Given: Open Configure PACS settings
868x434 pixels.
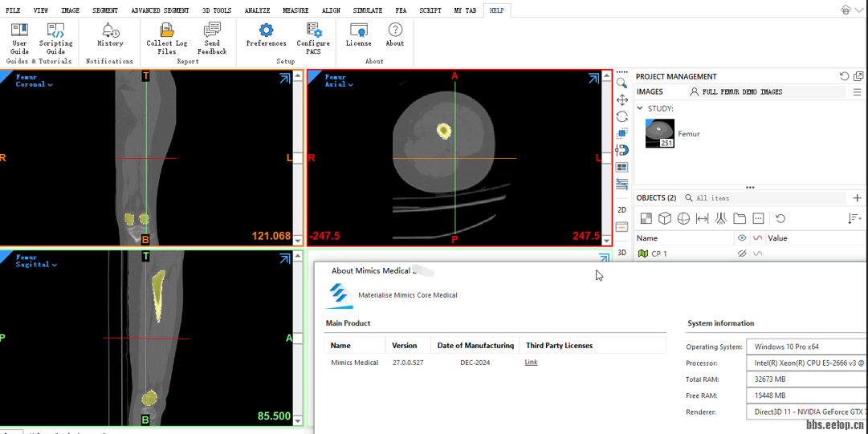Looking at the screenshot, I should coord(313,38).
